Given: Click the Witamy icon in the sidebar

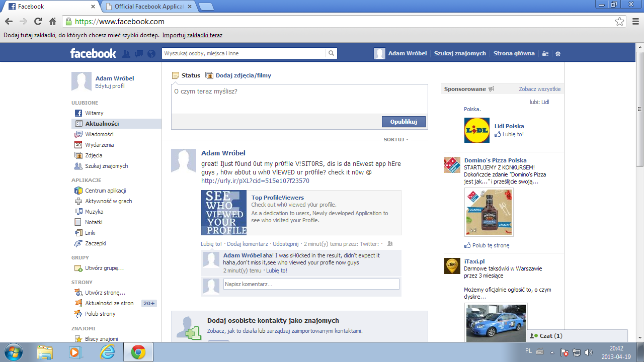Looking at the screenshot, I should click(x=78, y=113).
